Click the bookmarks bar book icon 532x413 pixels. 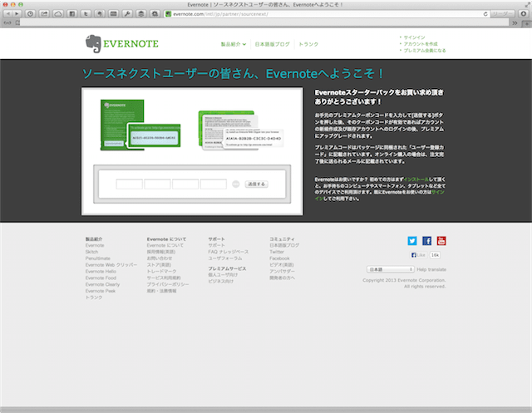tap(17, 22)
